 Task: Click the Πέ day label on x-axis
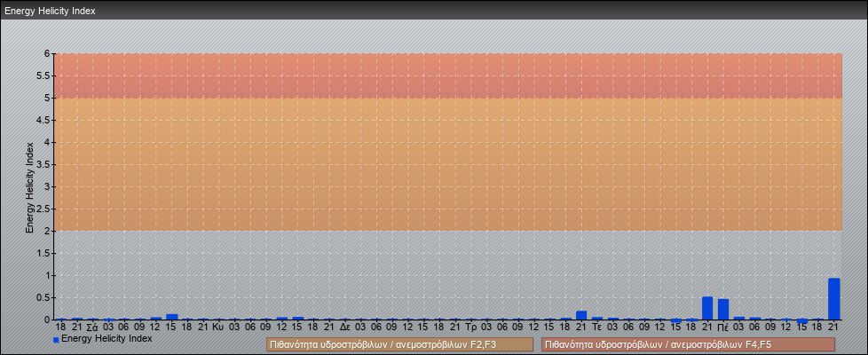pos(723,327)
